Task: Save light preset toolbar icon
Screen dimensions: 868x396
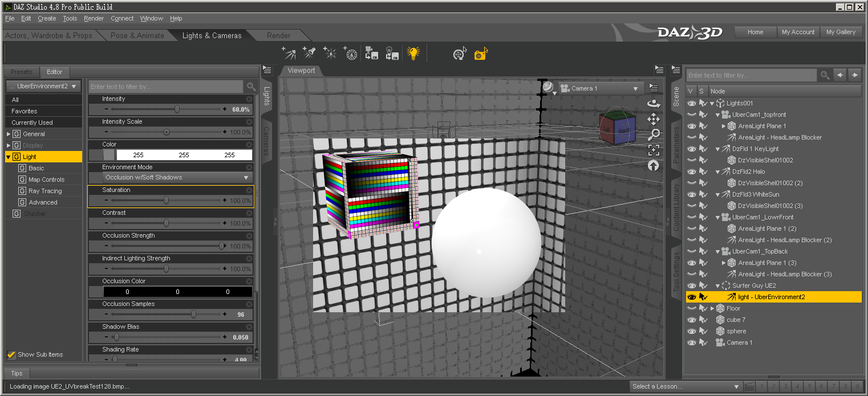Action: [392, 54]
